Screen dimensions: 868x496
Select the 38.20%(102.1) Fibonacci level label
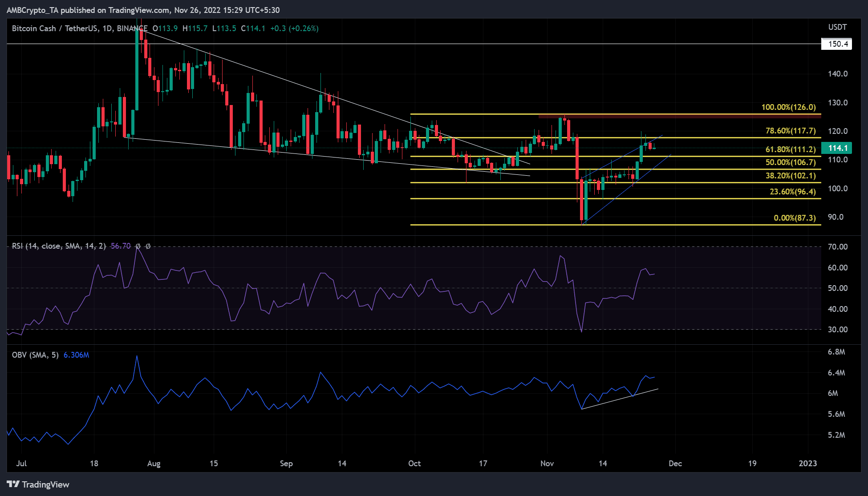791,176
